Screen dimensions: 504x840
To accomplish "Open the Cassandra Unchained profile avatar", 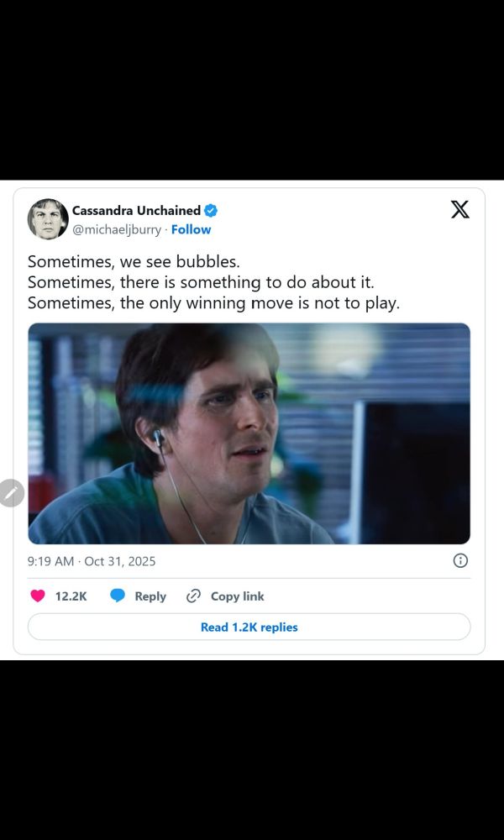I will [x=48, y=219].
